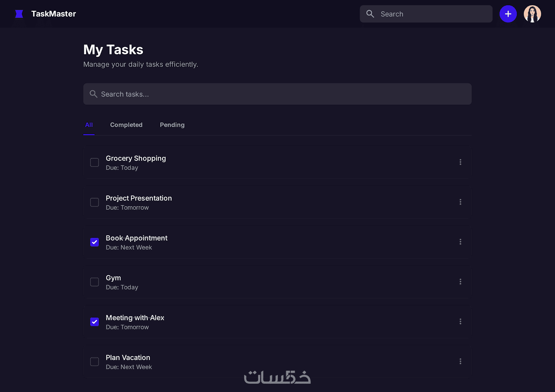Mark the Gym task as complete
This screenshot has width=555, height=392.
coord(94,282)
